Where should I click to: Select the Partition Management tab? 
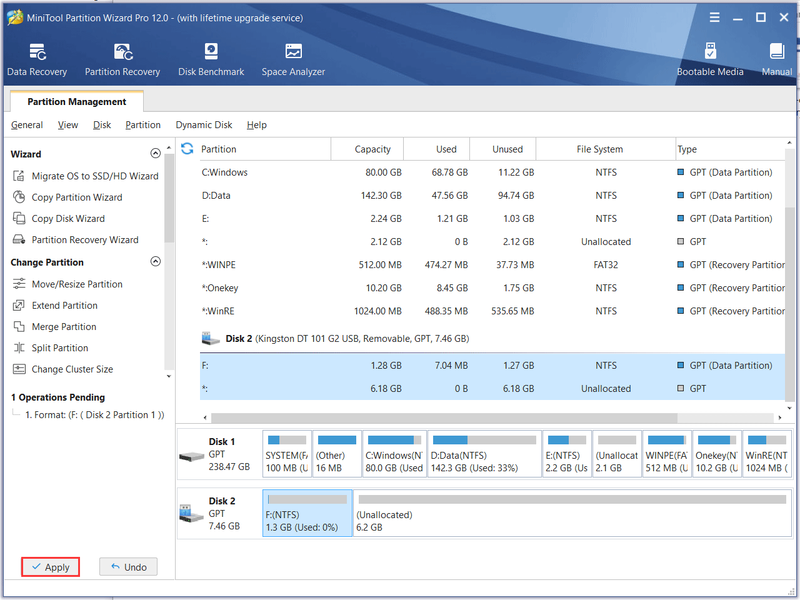pyautogui.click(x=77, y=102)
